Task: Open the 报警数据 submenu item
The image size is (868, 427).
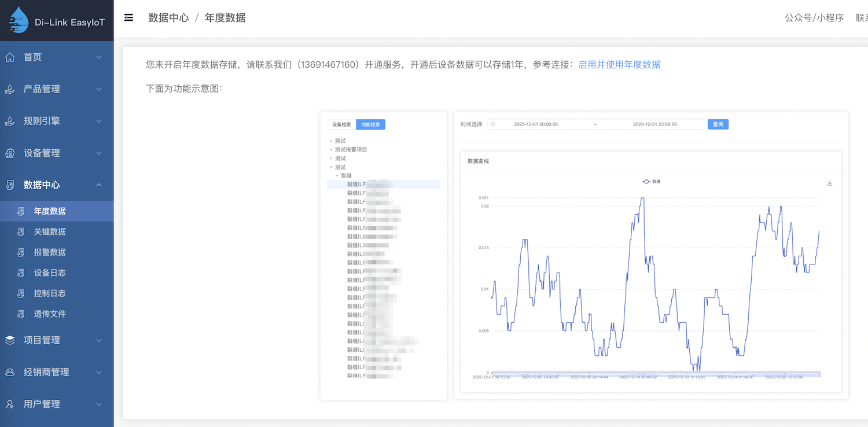Action: point(50,252)
